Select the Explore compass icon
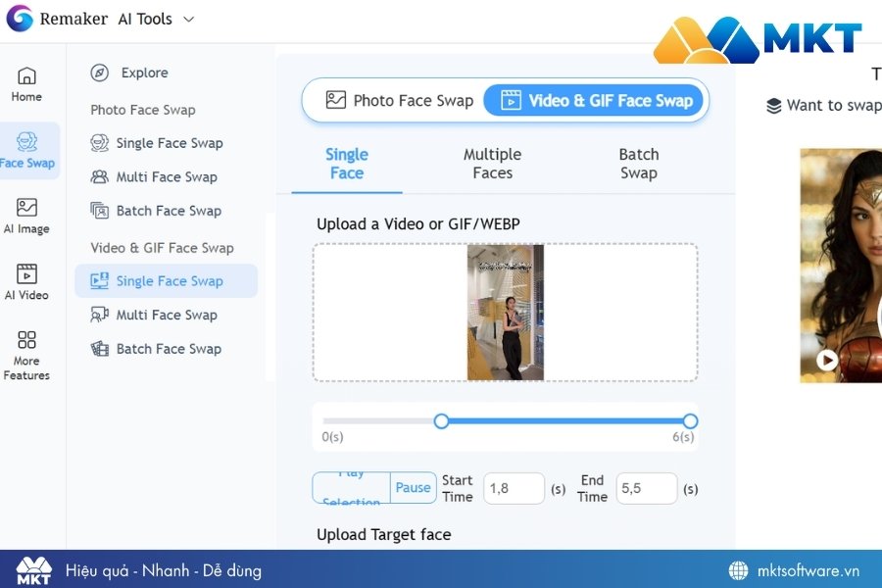This screenshot has height=588, width=882. (x=99, y=72)
